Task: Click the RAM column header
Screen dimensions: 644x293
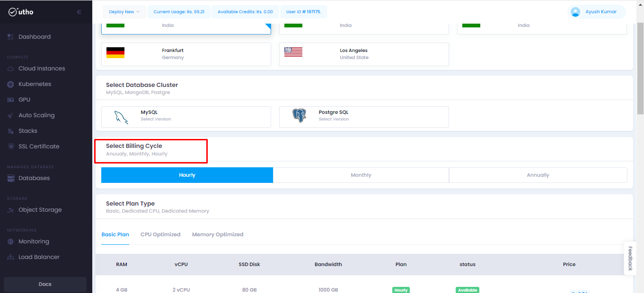Action: 122,265
